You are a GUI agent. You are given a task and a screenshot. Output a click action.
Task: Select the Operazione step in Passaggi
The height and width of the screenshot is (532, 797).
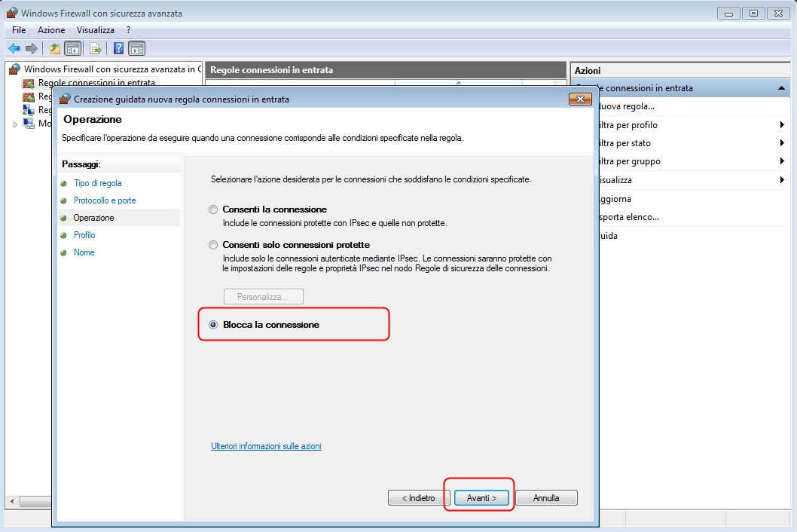pyautogui.click(x=93, y=218)
